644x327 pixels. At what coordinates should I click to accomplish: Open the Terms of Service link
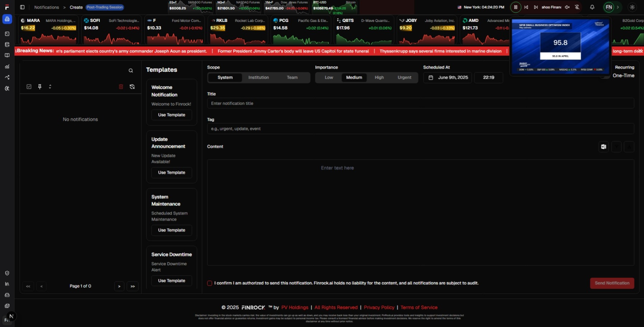419,308
